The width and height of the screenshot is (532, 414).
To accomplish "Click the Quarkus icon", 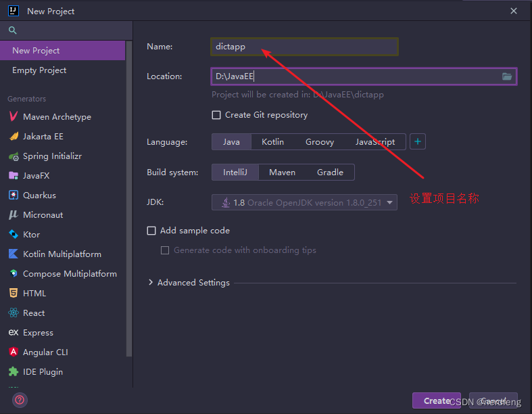I will 14,195.
